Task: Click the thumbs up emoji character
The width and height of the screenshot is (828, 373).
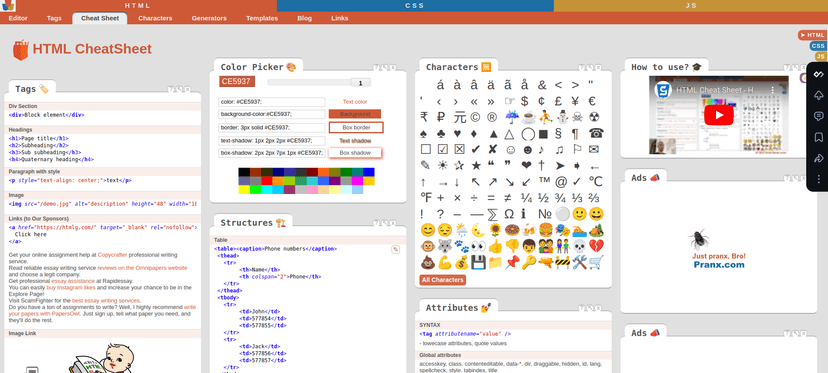Action: [x=495, y=246]
